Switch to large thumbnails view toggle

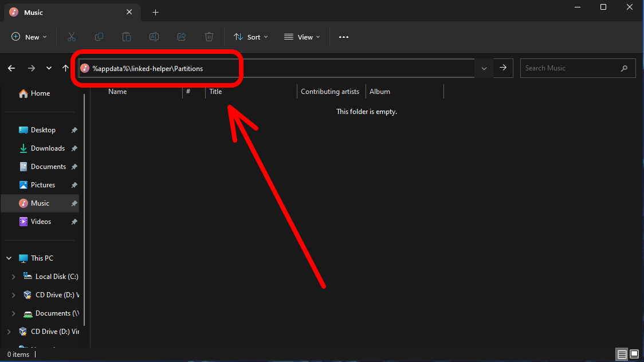point(634,354)
